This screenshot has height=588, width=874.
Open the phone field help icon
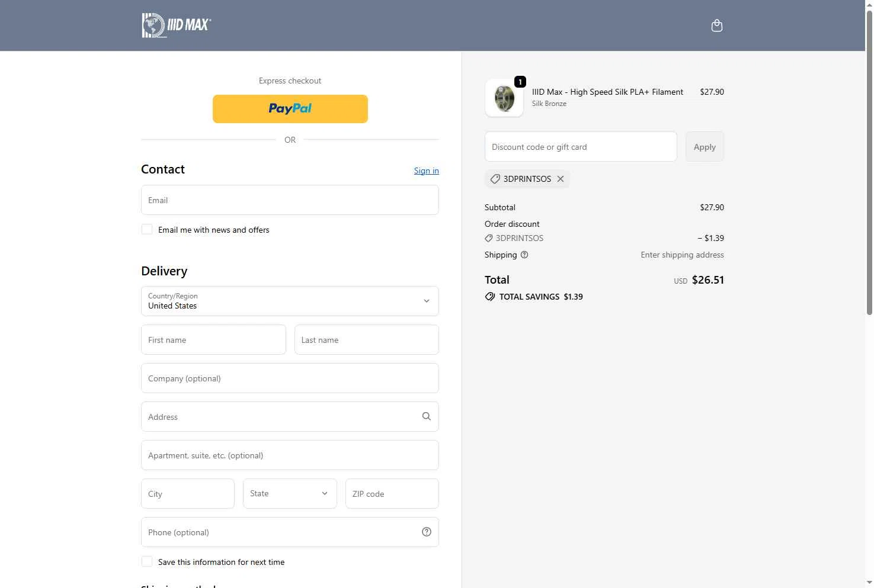tap(426, 532)
